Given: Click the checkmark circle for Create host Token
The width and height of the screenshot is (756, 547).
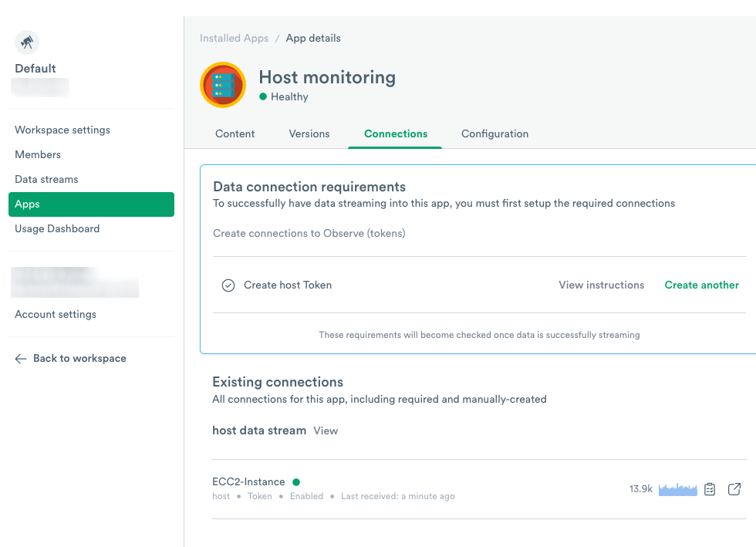Looking at the screenshot, I should [228, 285].
